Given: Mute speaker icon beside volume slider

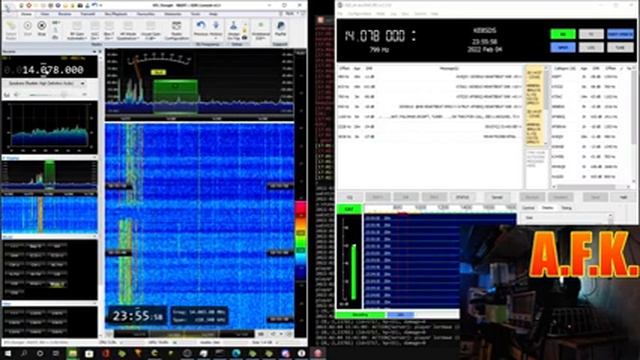Looking at the screenshot, I should (x=17, y=95).
